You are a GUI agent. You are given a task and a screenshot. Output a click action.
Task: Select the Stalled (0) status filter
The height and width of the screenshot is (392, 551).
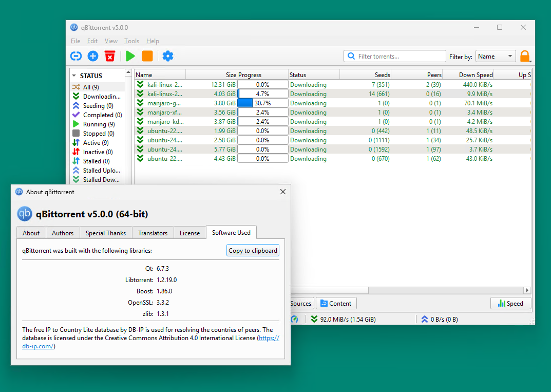[98, 161]
